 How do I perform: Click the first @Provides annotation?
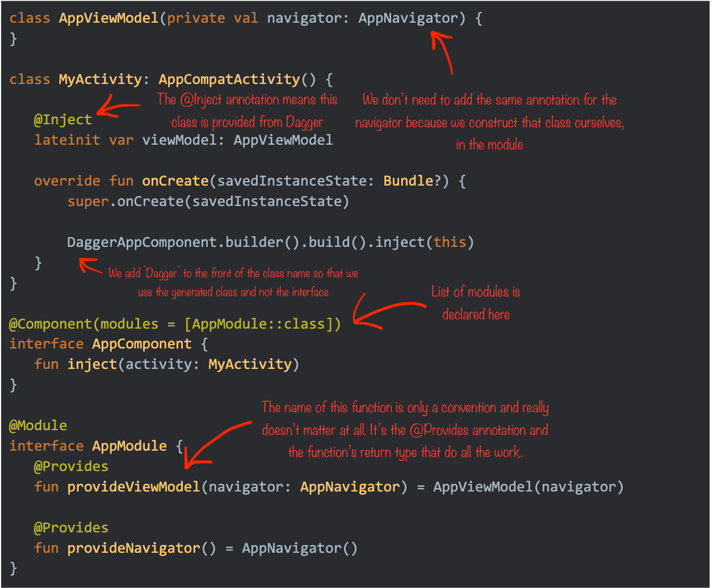(x=71, y=466)
